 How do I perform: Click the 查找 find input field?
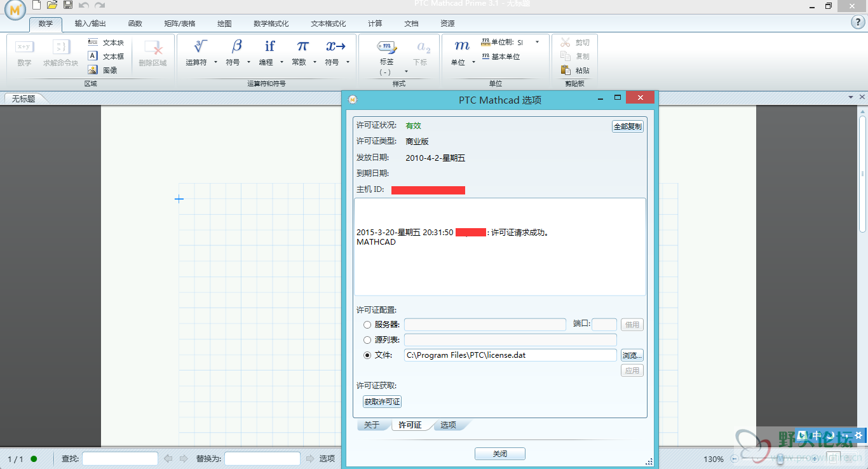point(120,458)
